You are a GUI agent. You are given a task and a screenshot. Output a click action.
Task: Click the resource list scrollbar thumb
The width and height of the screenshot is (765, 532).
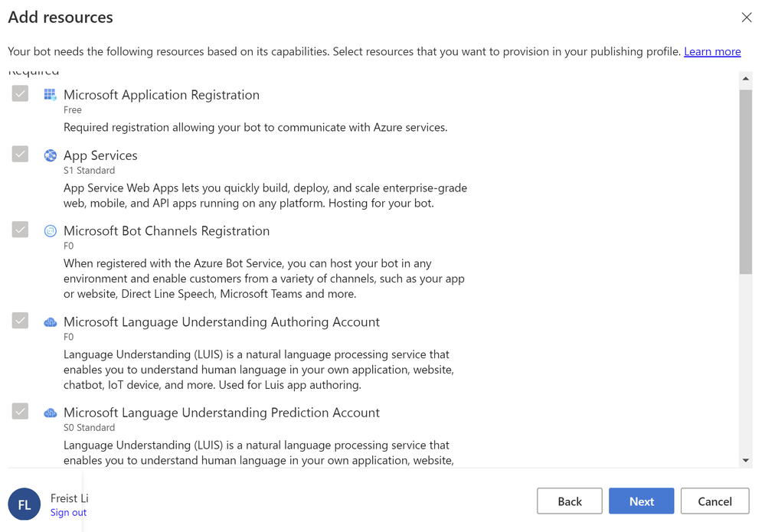pyautogui.click(x=746, y=180)
